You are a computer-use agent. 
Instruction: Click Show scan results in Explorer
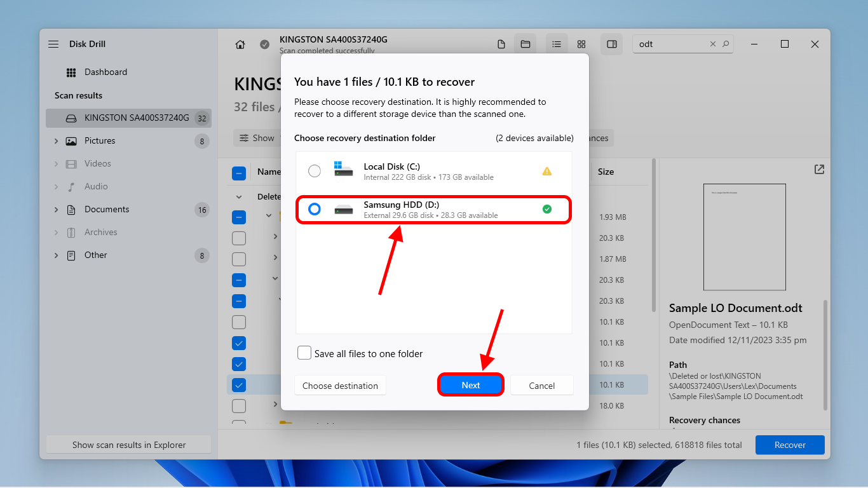129,445
